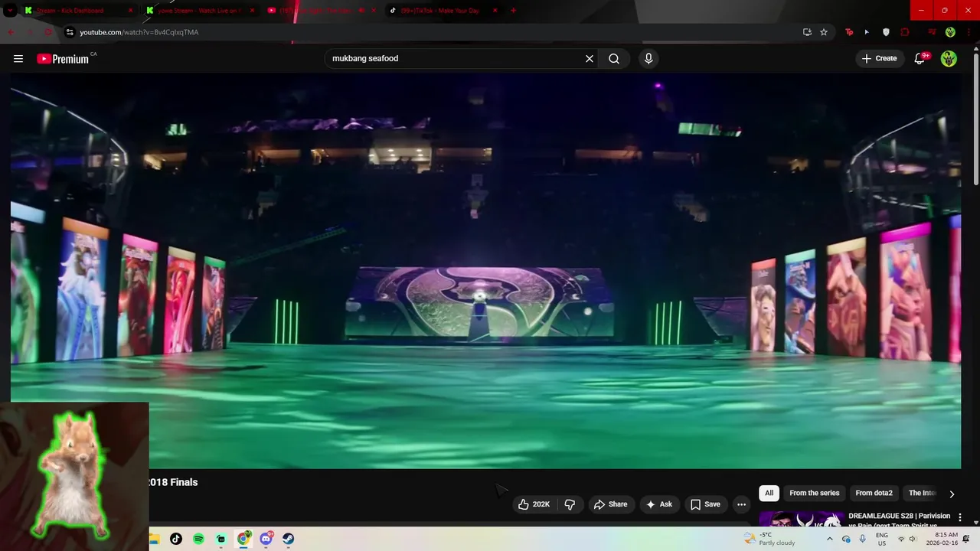Open the weather widget showing -5°C
This screenshot has width=980, height=551.
(770, 539)
